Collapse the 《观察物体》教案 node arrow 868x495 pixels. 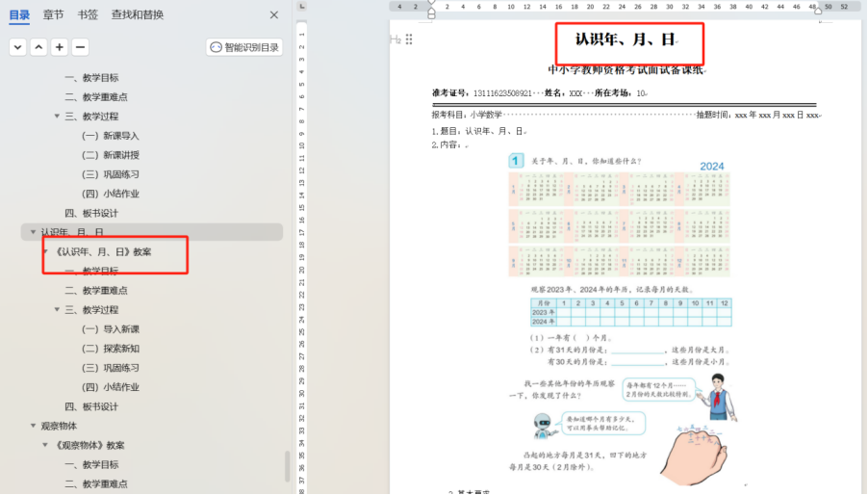[x=45, y=445]
